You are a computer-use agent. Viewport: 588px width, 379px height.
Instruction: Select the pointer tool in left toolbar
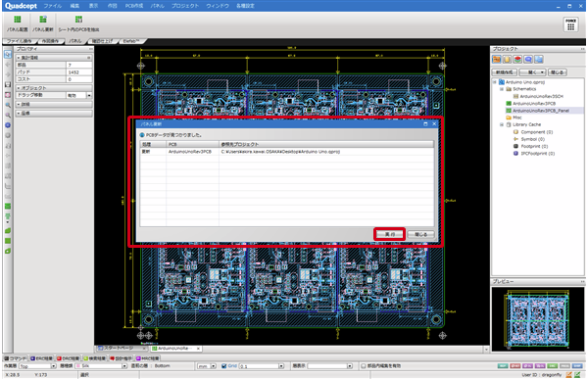(x=8, y=55)
